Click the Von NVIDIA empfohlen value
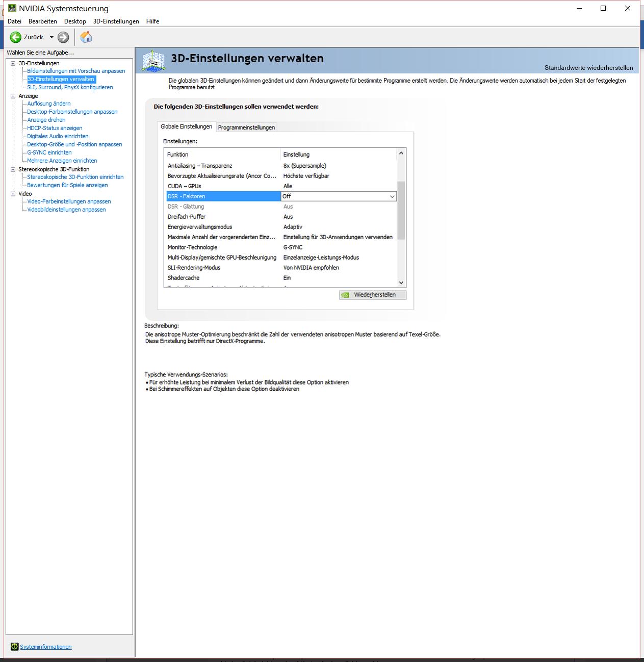The height and width of the screenshot is (662, 644). pyautogui.click(x=311, y=268)
